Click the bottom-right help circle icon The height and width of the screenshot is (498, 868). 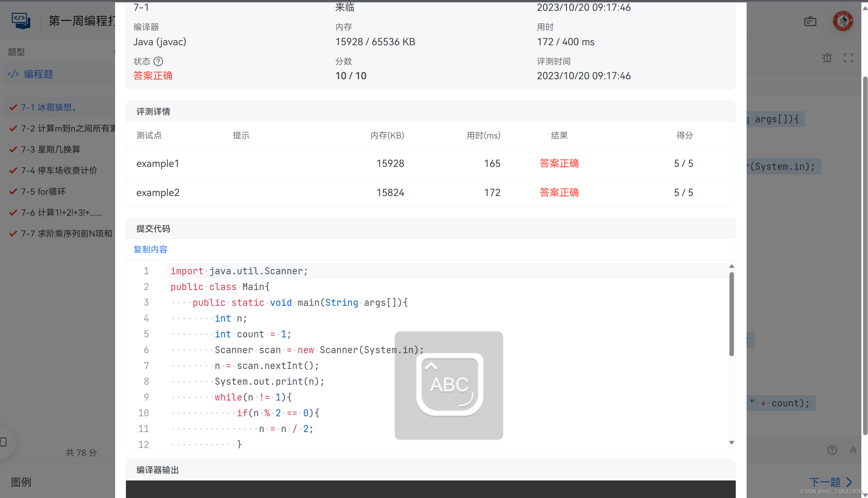click(x=832, y=450)
